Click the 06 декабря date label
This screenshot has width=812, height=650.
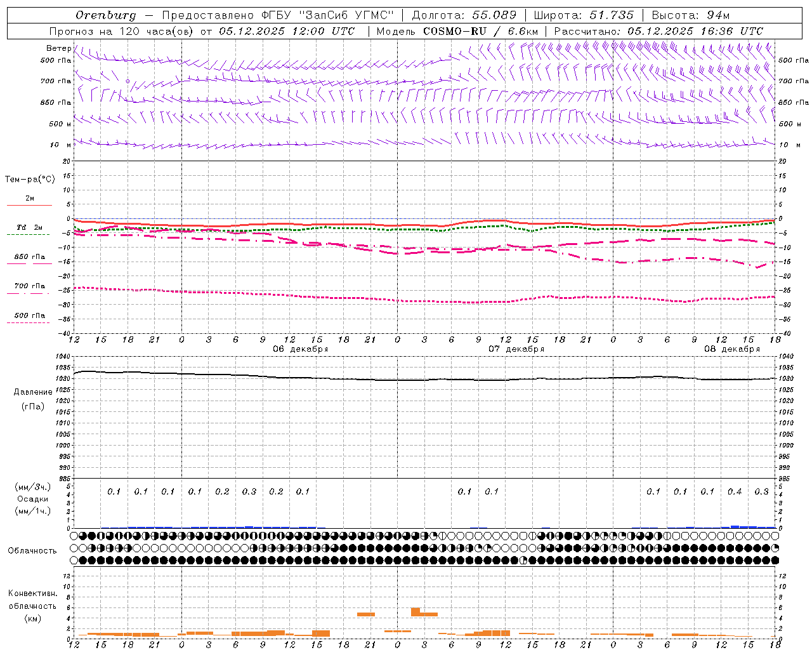click(301, 349)
